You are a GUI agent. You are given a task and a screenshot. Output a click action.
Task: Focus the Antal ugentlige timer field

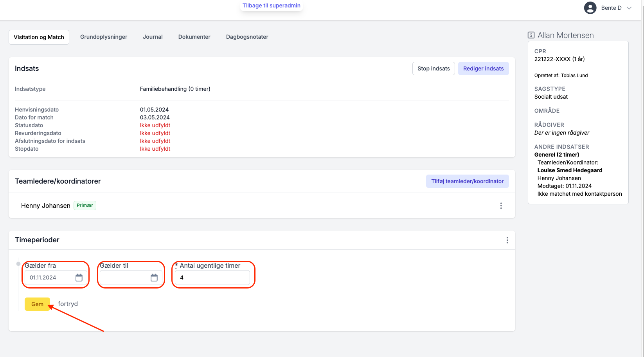pyautogui.click(x=212, y=278)
